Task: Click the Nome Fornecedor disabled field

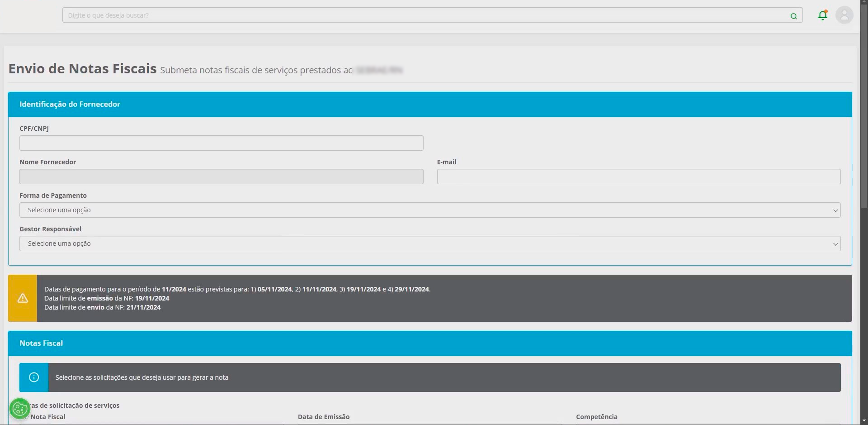Action: tap(221, 177)
